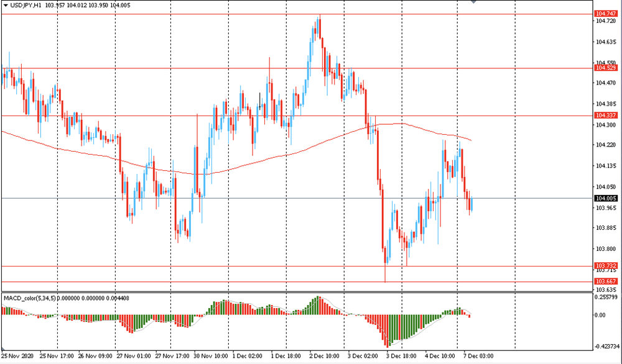Click the 7 Dec 03:00 time axis label
The height and width of the screenshot is (364, 622).
pyautogui.click(x=479, y=356)
